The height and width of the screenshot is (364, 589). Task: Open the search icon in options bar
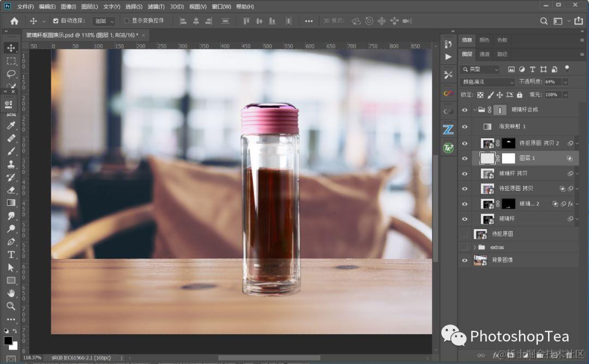[x=544, y=21]
